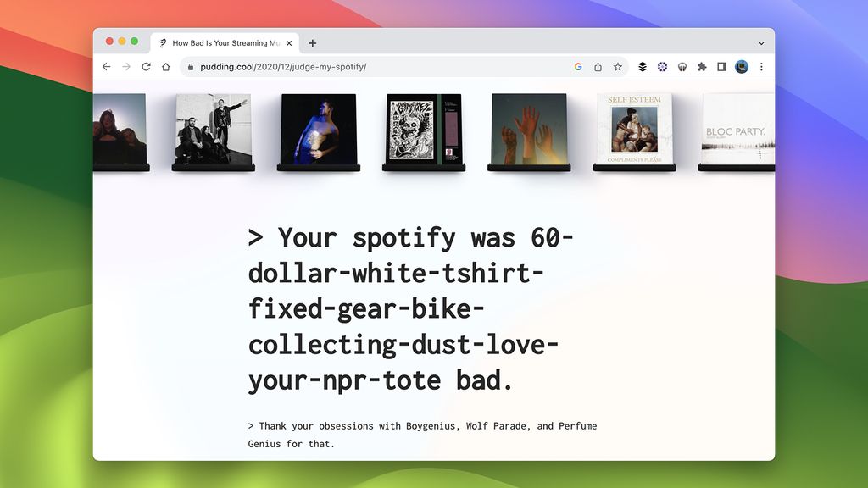Navigate back to the previous page
The width and height of the screenshot is (868, 488).
click(x=105, y=66)
